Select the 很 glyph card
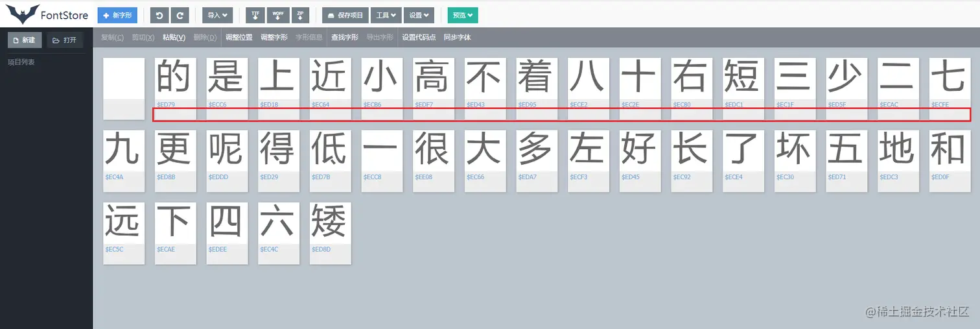Screen dimensions: 980x329 click(434, 161)
